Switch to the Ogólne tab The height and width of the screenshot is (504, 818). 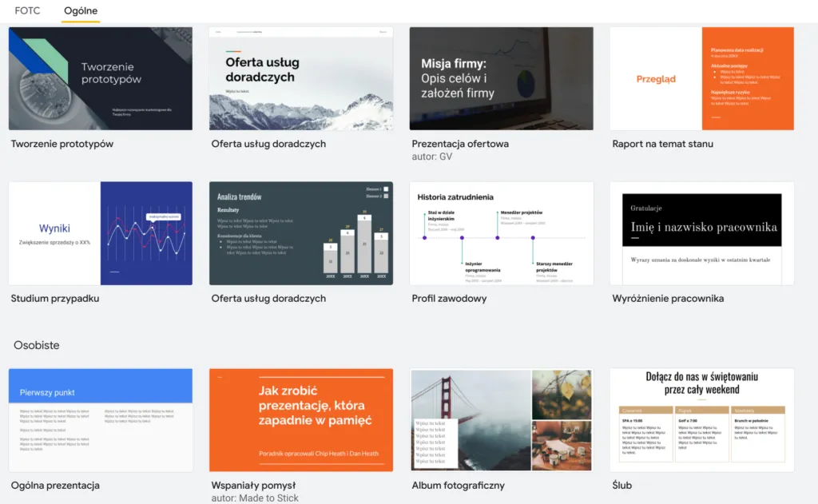[81, 10]
